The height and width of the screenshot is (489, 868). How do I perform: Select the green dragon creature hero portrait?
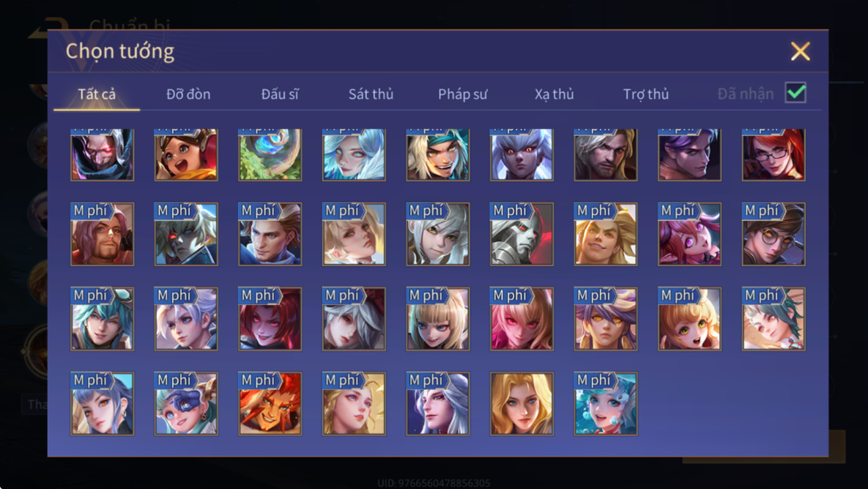(270, 155)
